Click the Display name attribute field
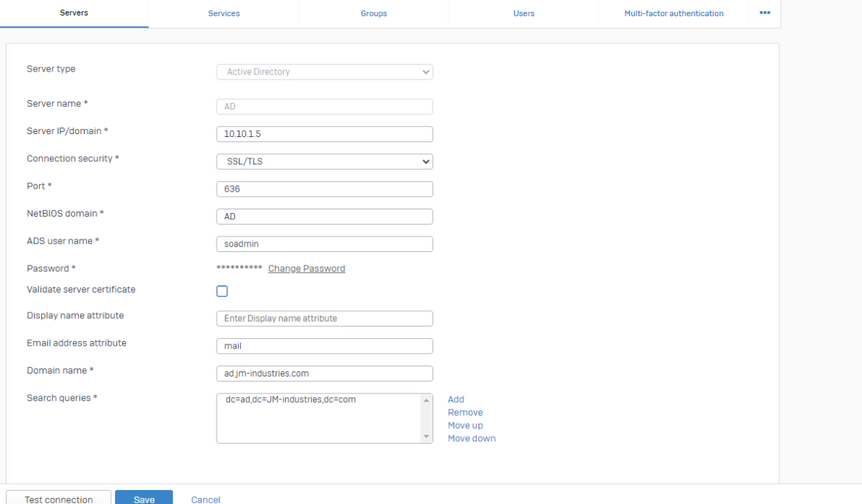 tap(324, 319)
